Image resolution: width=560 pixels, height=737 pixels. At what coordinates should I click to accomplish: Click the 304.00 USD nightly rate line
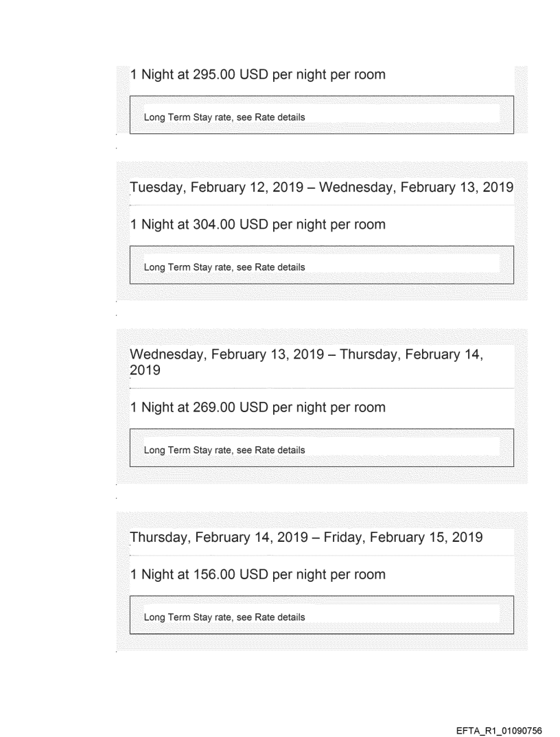pos(257,224)
